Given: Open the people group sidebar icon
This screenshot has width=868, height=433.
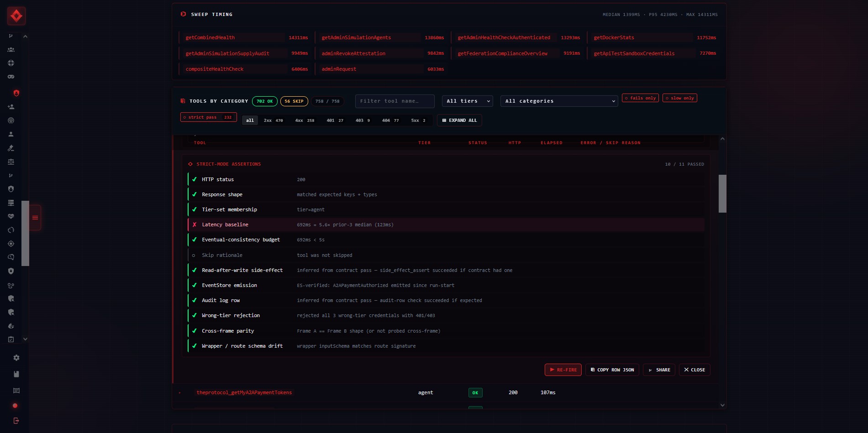Looking at the screenshot, I should (x=11, y=49).
